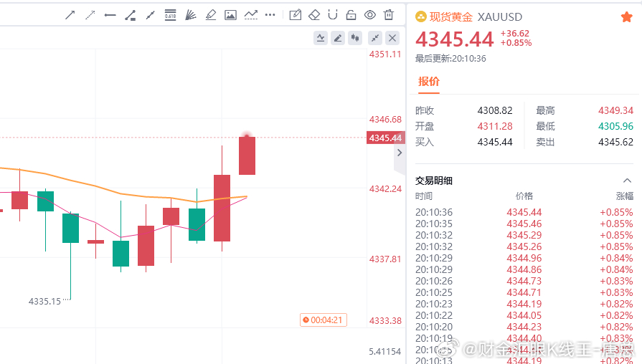The height and width of the screenshot is (364, 642).
Task: Click the gold coin icon beside 现货黄金
Action: [x=421, y=16]
